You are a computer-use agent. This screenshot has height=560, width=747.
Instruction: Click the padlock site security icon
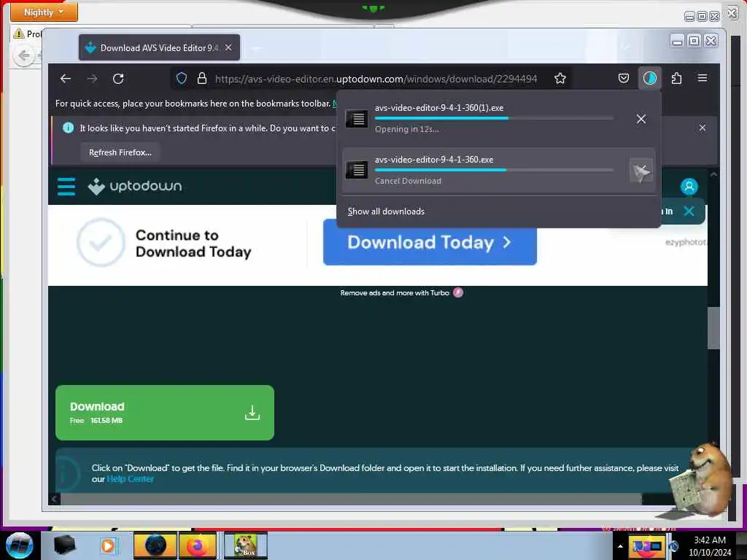202,79
